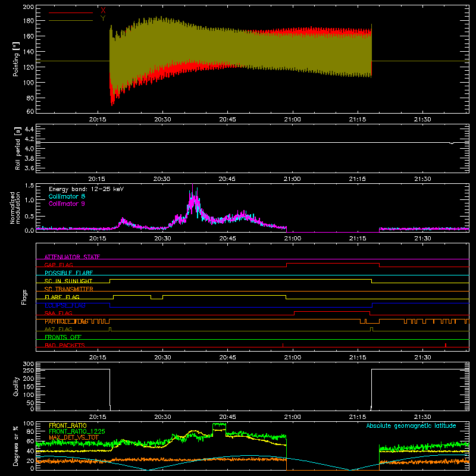
Task: Click the AAZ_FLAG label
Action: click(x=58, y=329)
